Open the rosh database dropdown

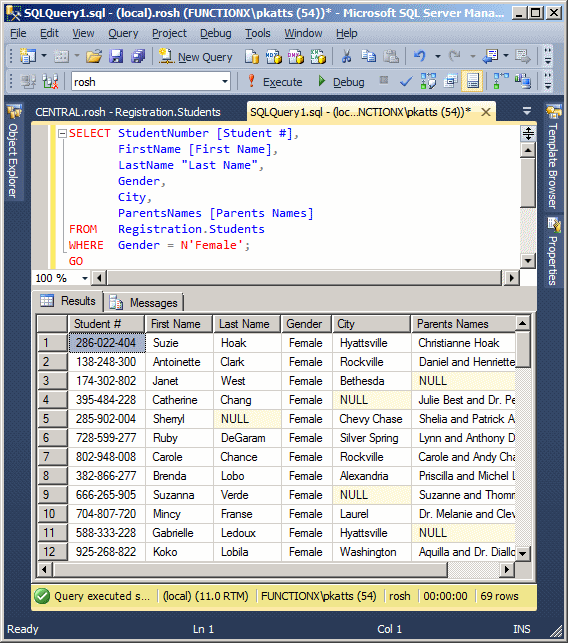point(224,82)
